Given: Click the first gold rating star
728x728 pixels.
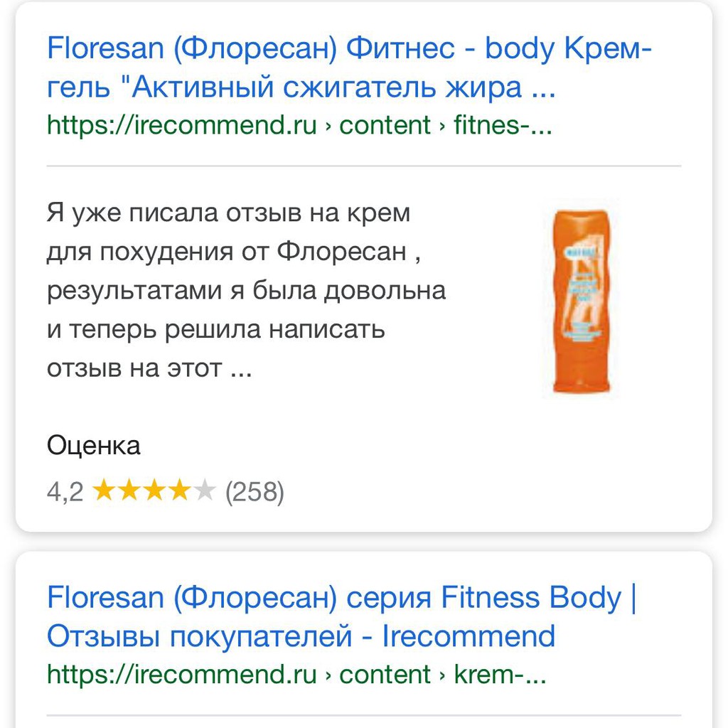Looking at the screenshot, I should pyautogui.click(x=105, y=491).
